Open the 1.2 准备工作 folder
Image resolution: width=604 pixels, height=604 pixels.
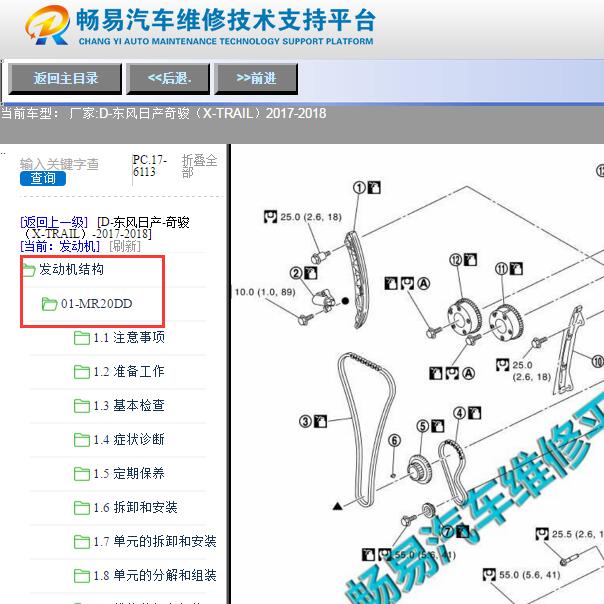click(x=129, y=371)
